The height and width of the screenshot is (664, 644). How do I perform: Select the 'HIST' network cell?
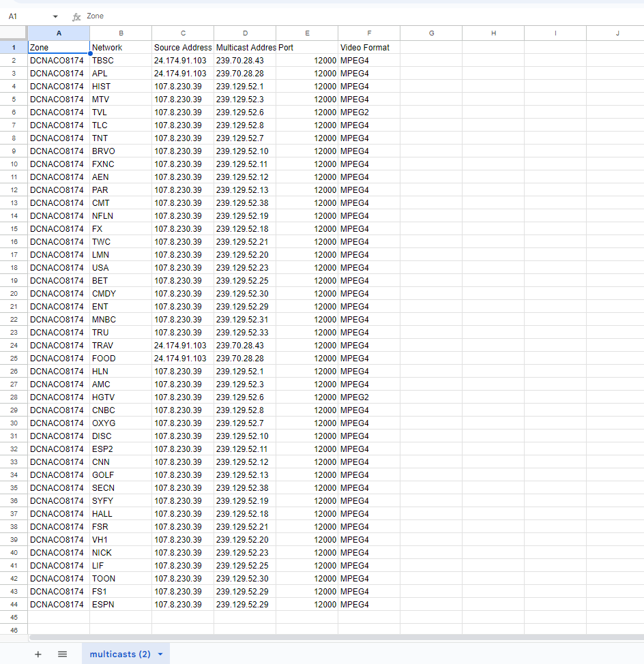point(121,87)
